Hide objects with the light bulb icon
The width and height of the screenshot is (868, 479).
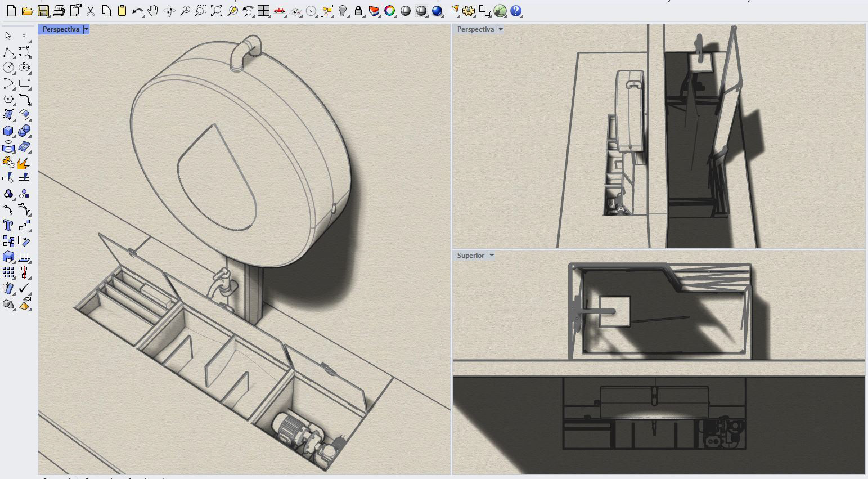click(343, 11)
